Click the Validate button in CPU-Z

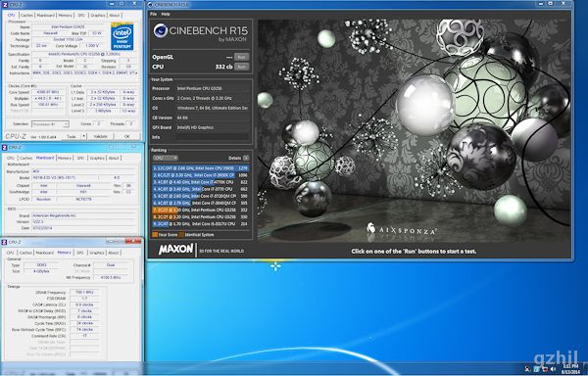100,136
